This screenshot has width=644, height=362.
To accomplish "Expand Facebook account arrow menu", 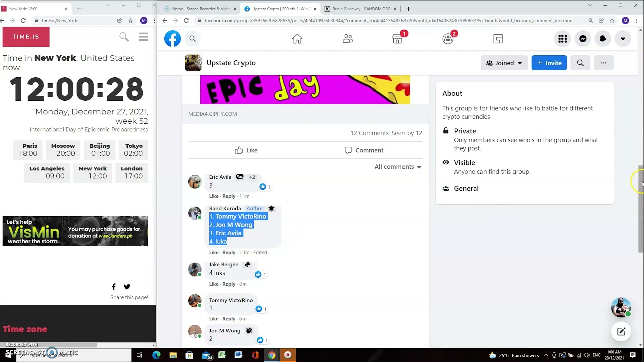I will click(623, 39).
